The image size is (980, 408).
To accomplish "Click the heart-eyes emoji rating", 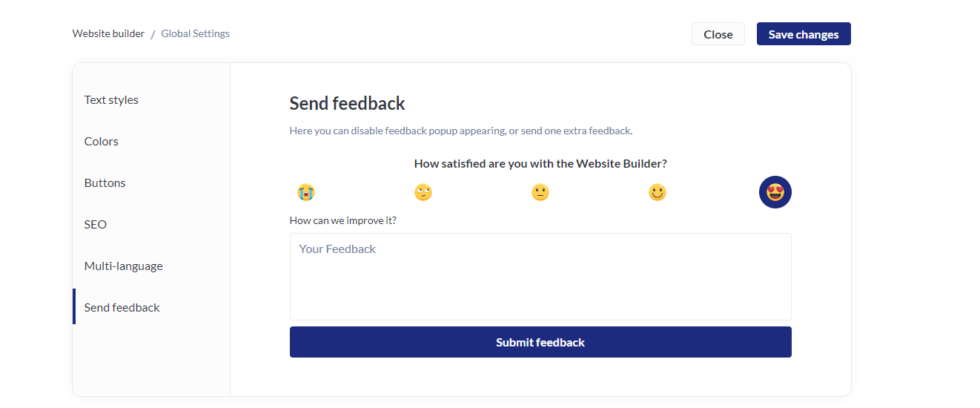I will coord(775,193).
